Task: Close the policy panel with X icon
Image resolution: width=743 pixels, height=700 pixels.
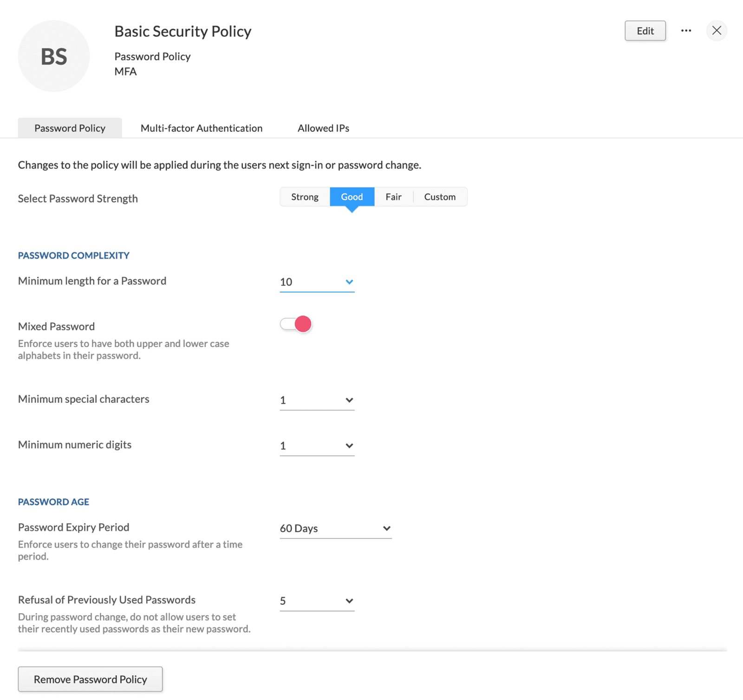Action: click(717, 31)
